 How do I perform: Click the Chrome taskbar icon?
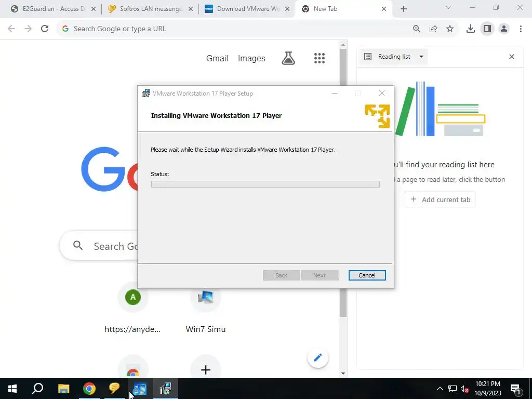[x=89, y=389]
